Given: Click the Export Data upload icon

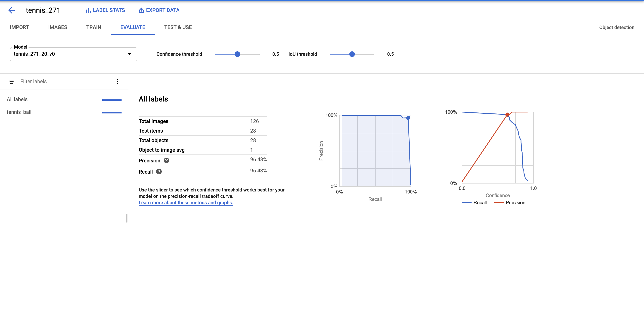Looking at the screenshot, I should coord(141,10).
